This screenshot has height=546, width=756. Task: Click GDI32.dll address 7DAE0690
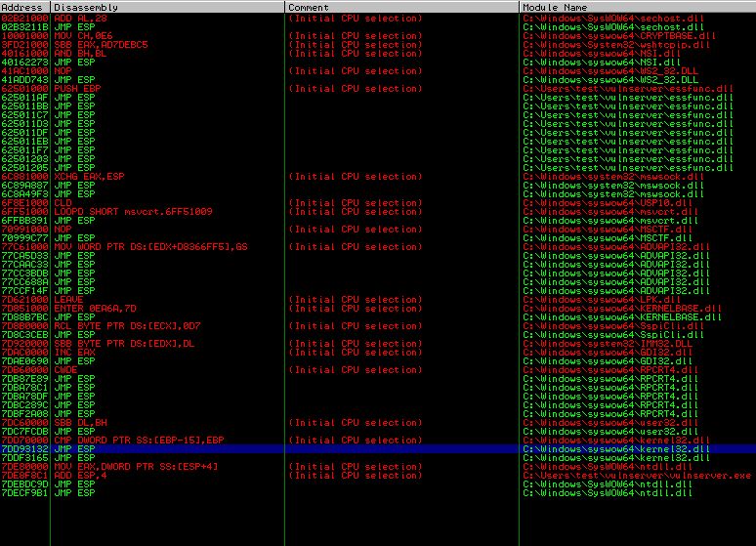(x=24, y=361)
